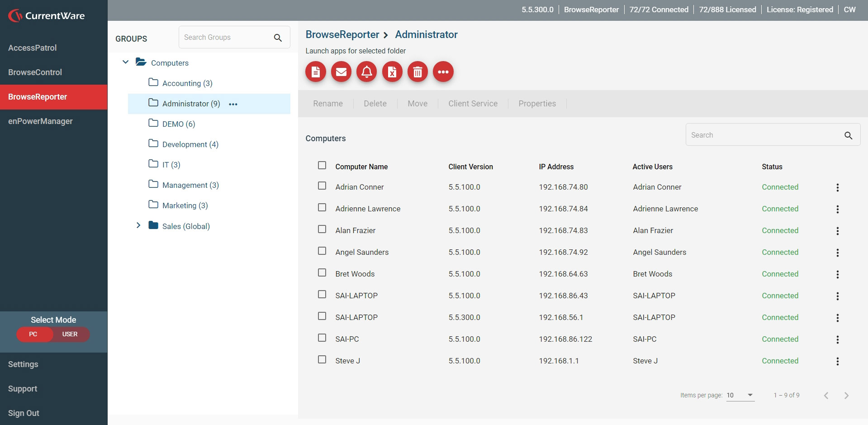Go to next page arrow
Image resolution: width=868 pixels, height=425 pixels.
pyautogui.click(x=846, y=396)
